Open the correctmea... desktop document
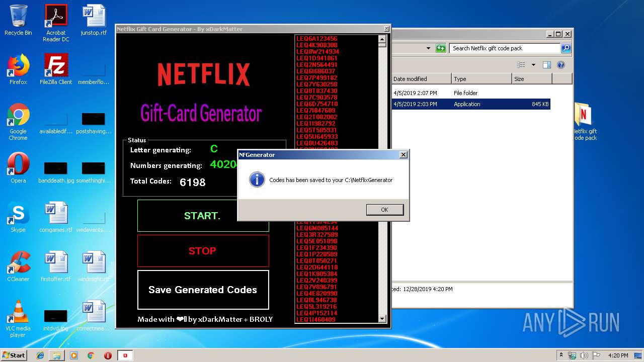This screenshot has width=644, height=362. tap(94, 316)
